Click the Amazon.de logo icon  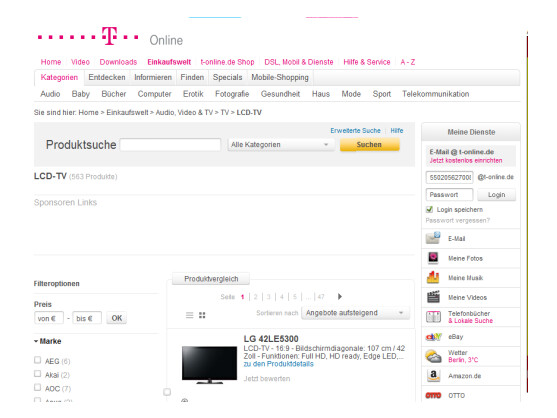[433, 375]
